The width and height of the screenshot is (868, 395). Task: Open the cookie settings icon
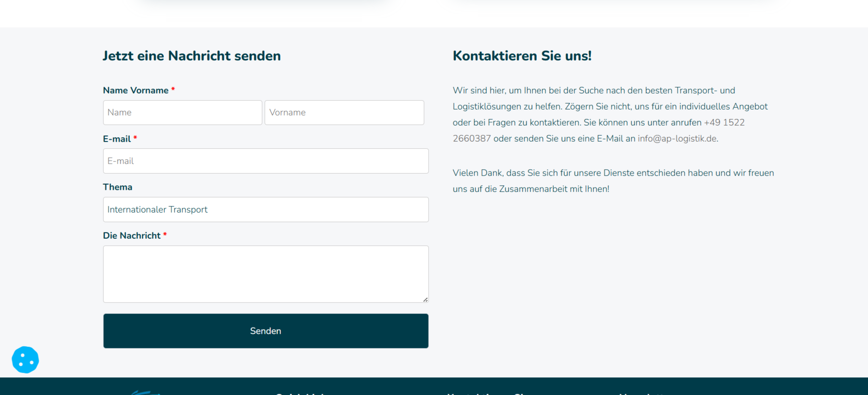[x=25, y=360]
